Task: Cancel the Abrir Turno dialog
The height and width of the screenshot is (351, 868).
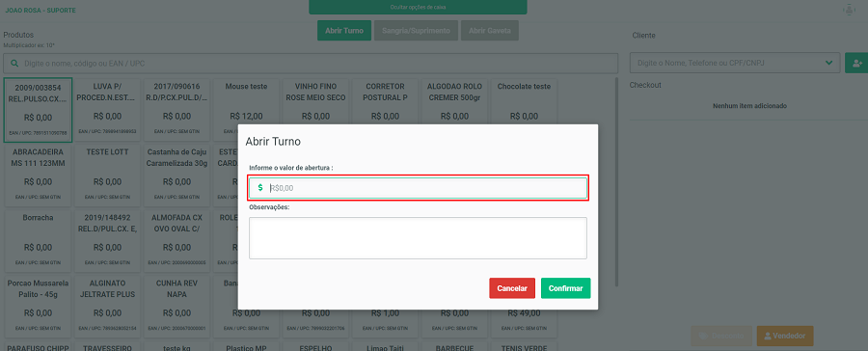Action: pos(512,288)
